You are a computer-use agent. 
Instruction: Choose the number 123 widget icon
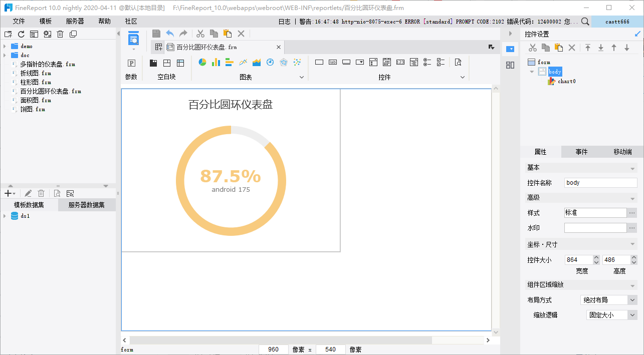[x=400, y=62]
